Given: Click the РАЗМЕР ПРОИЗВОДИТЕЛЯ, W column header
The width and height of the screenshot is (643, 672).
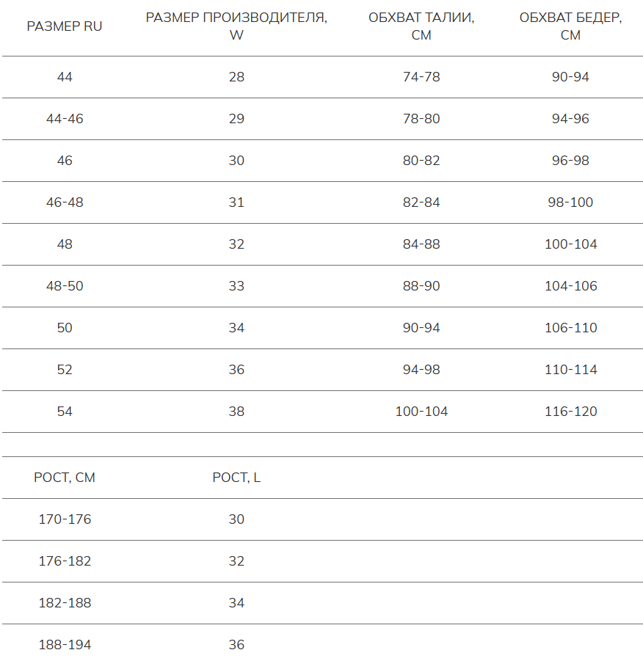Looking at the screenshot, I should tap(236, 26).
